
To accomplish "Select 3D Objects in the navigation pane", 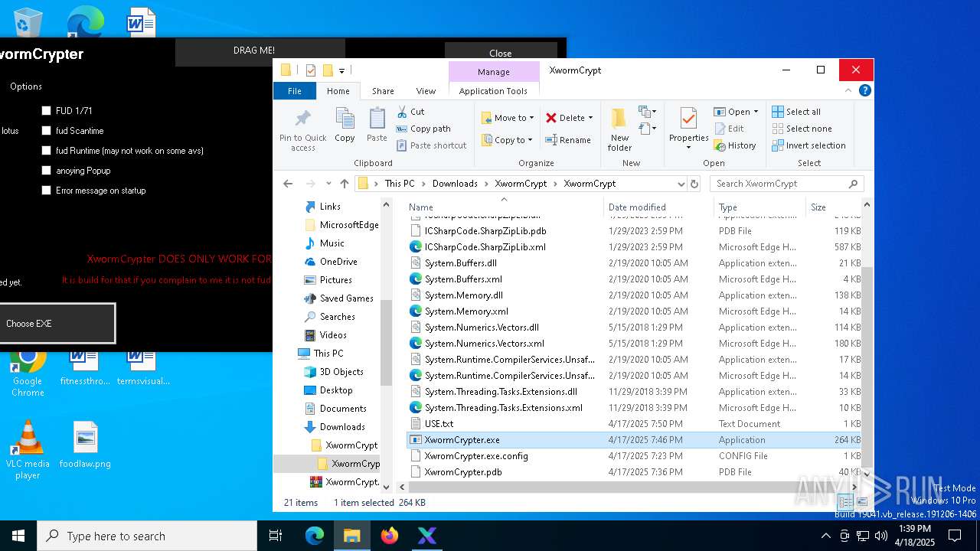I will (x=341, y=372).
